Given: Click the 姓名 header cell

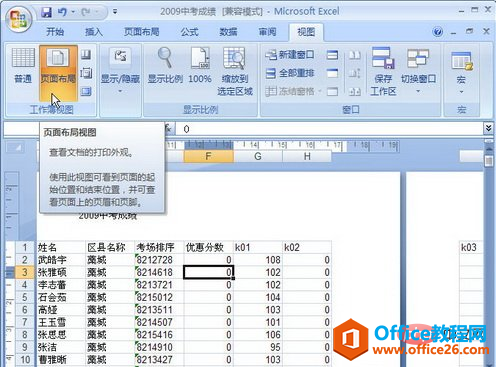Looking at the screenshot, I should click(61, 247).
